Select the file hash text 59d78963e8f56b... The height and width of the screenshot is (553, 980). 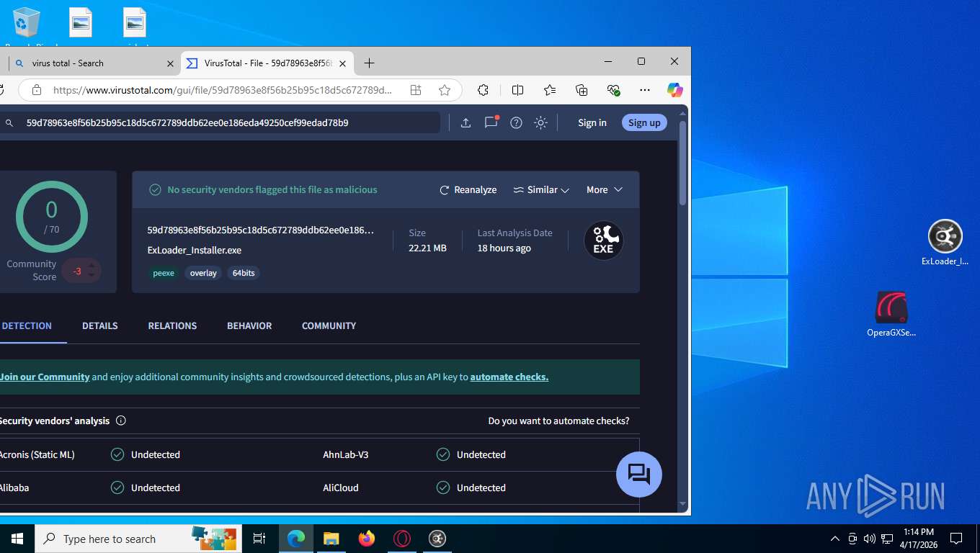pyautogui.click(x=261, y=230)
